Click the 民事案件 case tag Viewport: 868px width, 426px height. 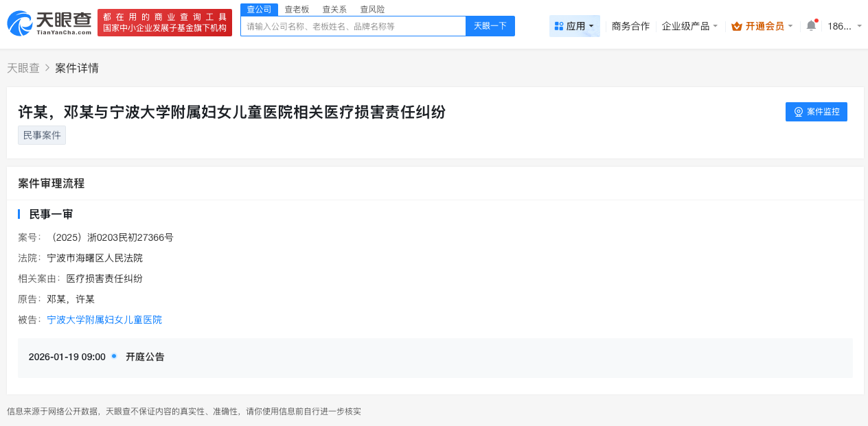pyautogui.click(x=41, y=134)
